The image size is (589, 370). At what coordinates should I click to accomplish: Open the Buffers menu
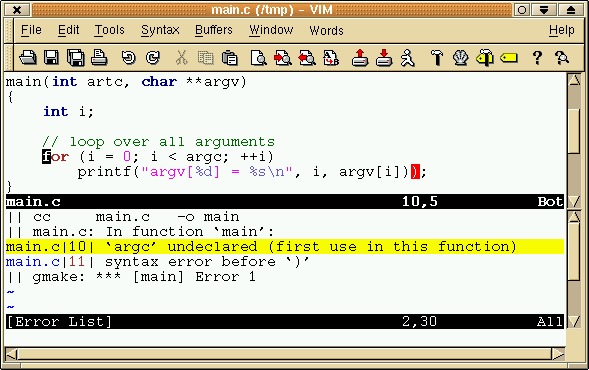point(214,30)
